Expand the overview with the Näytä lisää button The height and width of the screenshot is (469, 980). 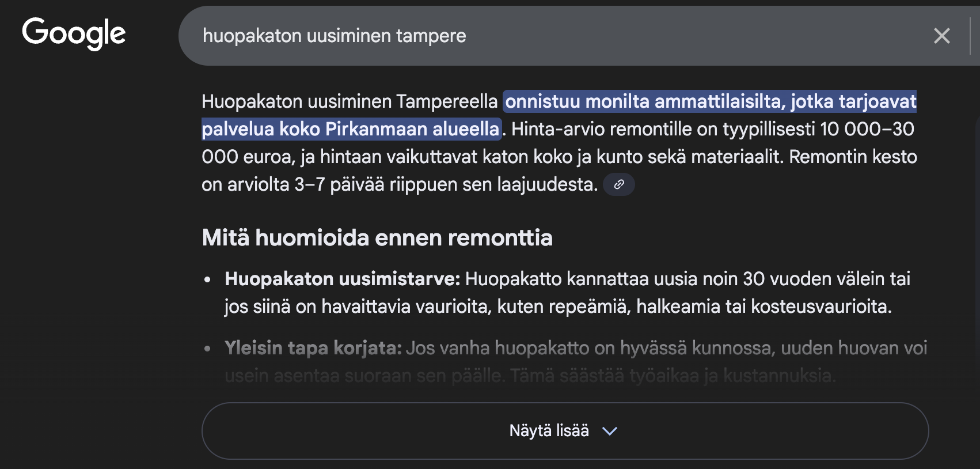click(x=548, y=430)
